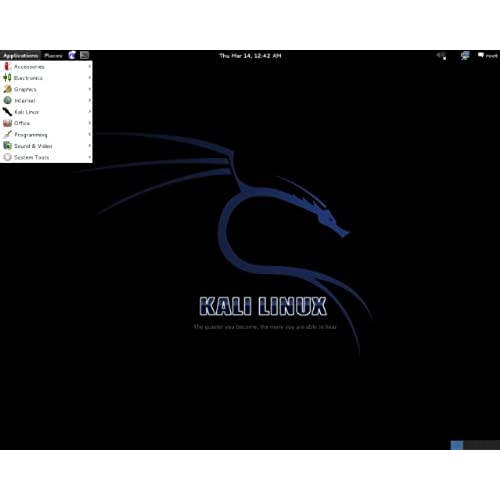Open the Kali Linux submenu entry
500x500 pixels.
[x=46, y=112]
